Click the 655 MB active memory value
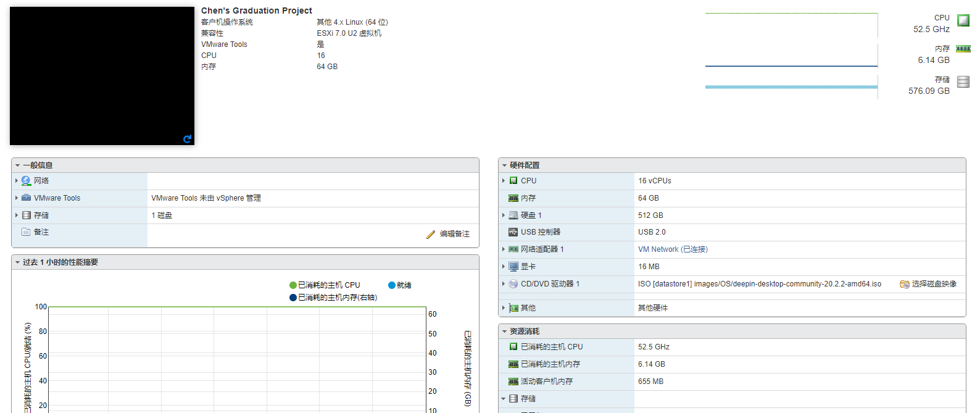Image resolution: width=980 pixels, height=413 pixels. [x=650, y=382]
